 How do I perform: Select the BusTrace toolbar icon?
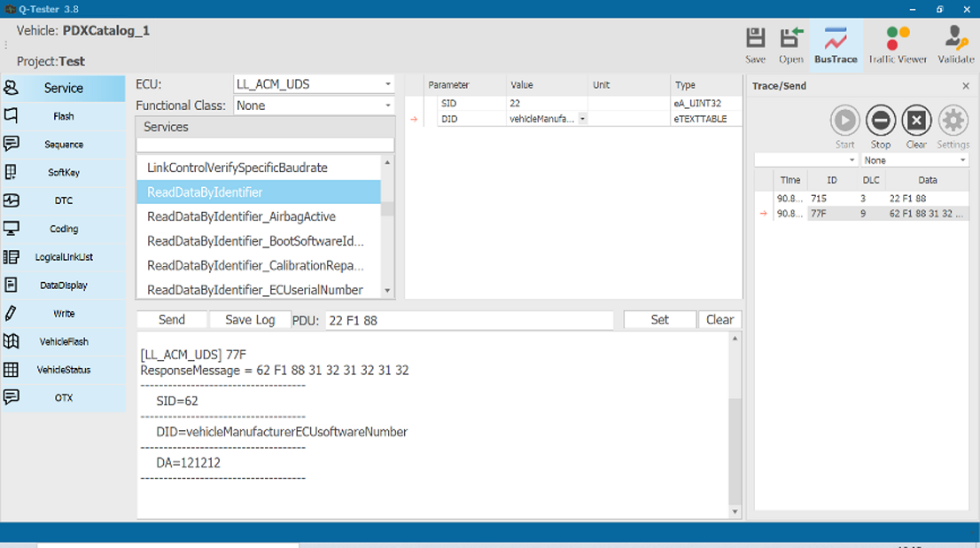pyautogui.click(x=836, y=44)
